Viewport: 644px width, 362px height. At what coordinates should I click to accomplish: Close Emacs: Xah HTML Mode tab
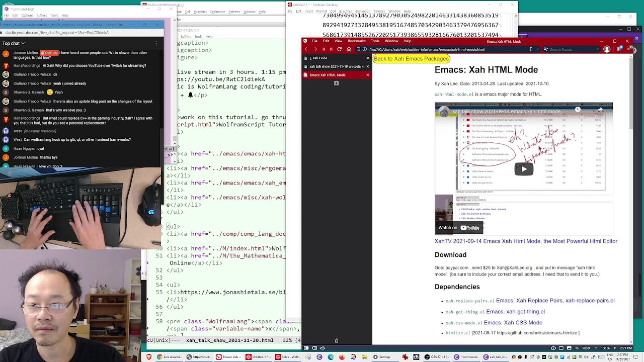pyautogui.click(x=368, y=75)
